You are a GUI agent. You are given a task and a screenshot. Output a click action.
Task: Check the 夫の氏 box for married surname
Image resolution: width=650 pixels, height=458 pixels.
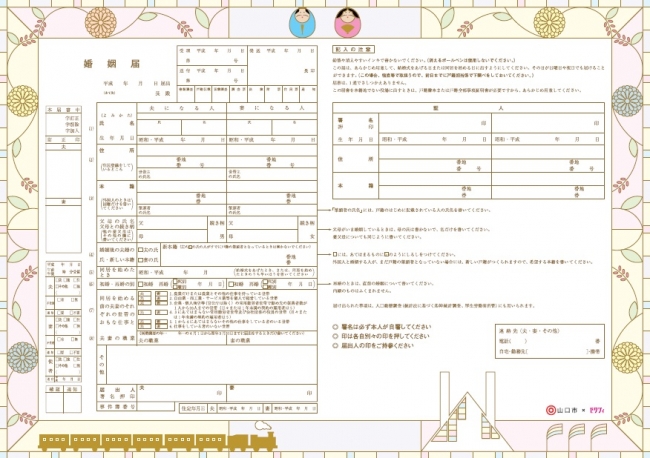click(140, 249)
